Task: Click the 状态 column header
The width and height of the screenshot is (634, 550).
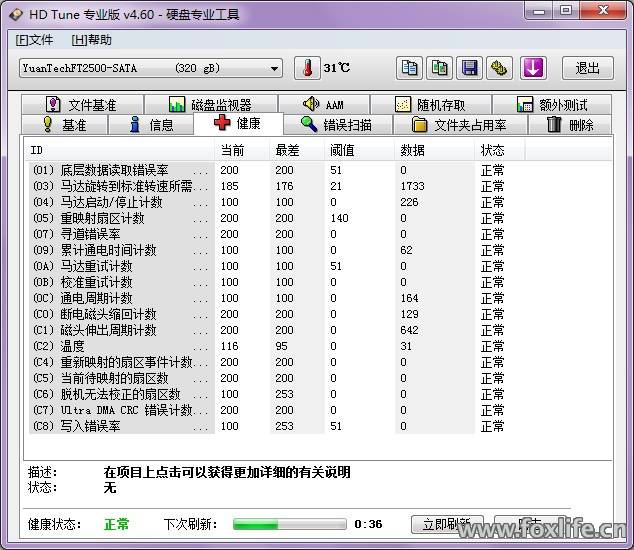Action: pos(500,150)
